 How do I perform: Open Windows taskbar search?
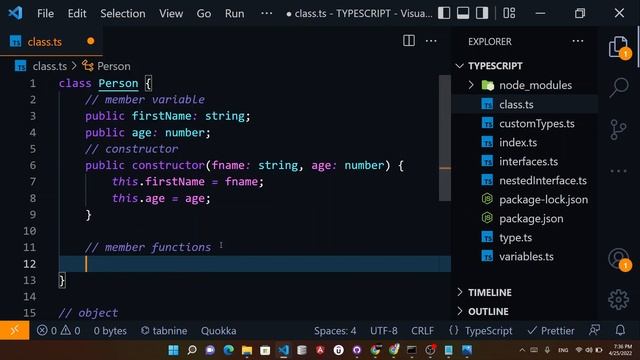pyautogui.click(x=192, y=350)
